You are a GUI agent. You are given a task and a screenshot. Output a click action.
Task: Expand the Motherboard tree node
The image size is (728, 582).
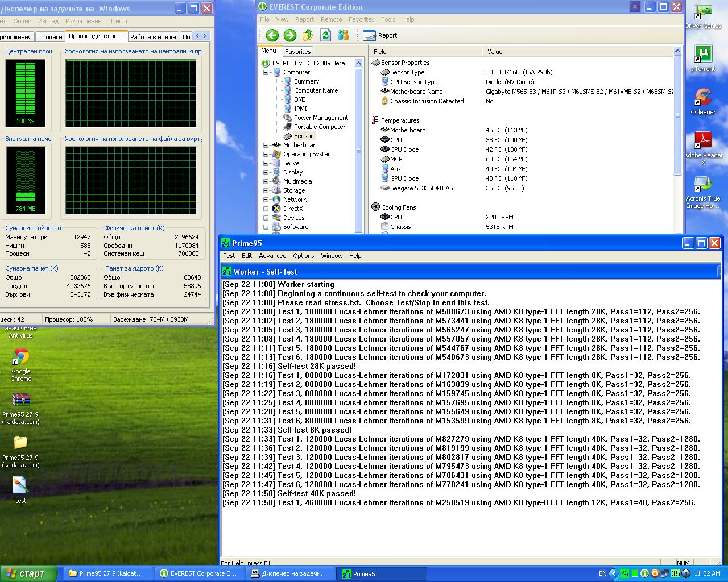[x=266, y=145]
